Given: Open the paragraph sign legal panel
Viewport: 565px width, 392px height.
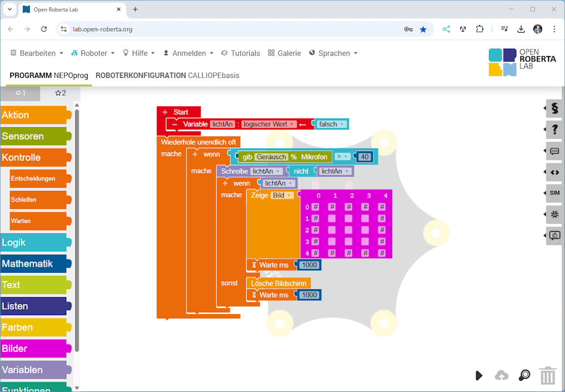Looking at the screenshot, I should click(x=554, y=108).
